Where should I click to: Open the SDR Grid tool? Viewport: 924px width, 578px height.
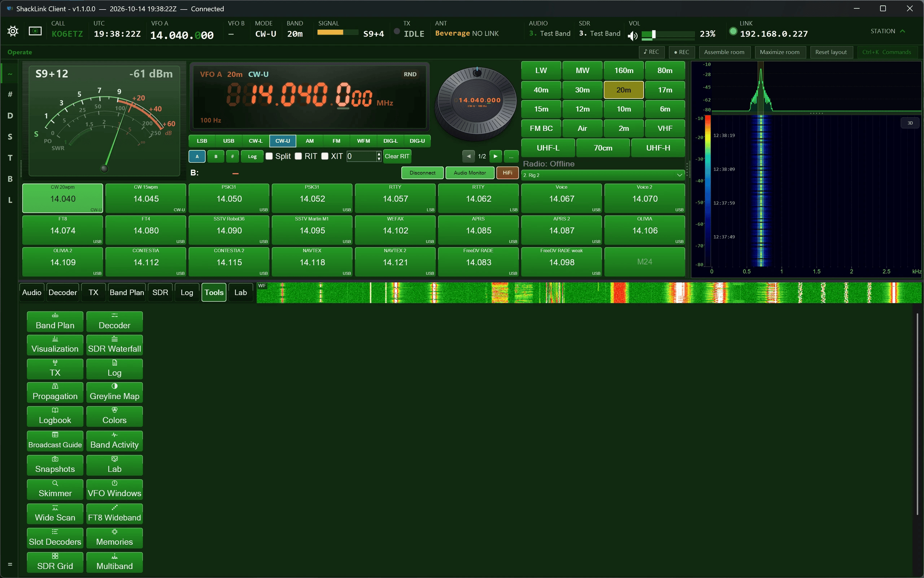(55, 562)
